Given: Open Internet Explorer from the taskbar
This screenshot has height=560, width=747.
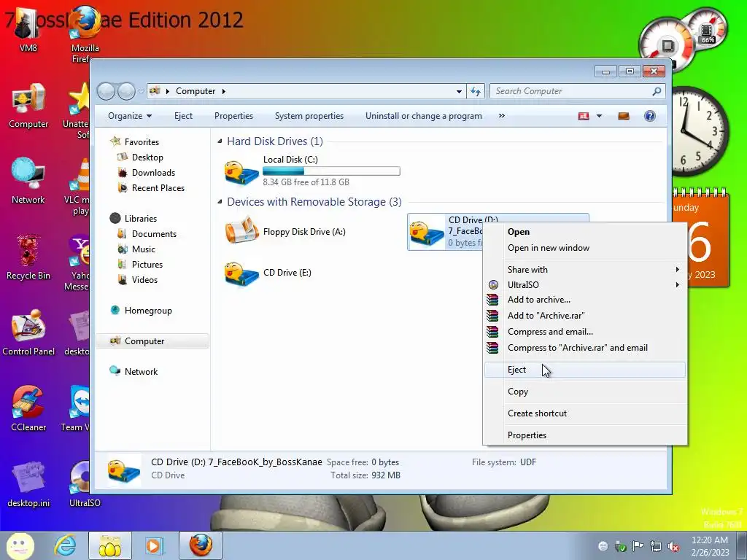Looking at the screenshot, I should pyautogui.click(x=65, y=545).
